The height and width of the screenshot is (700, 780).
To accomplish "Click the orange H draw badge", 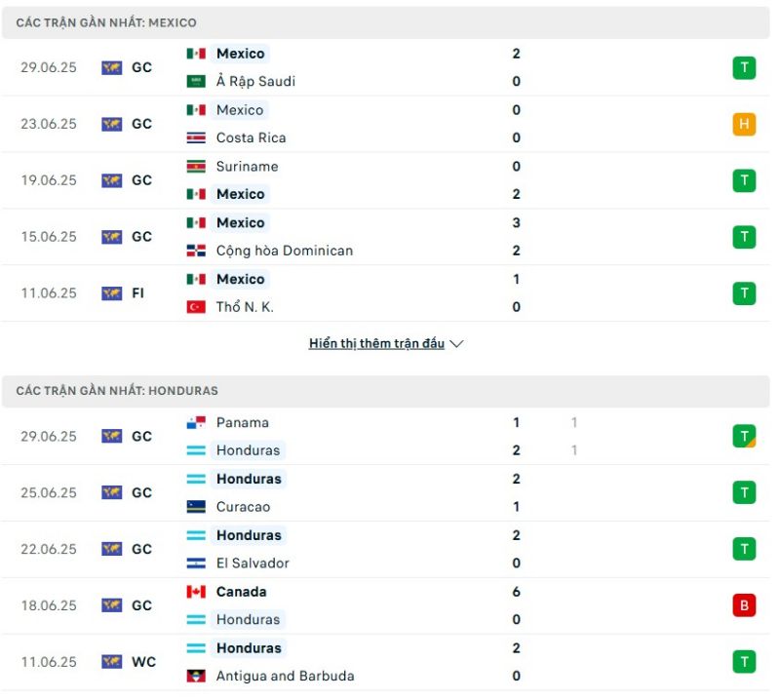I will pyautogui.click(x=744, y=124).
